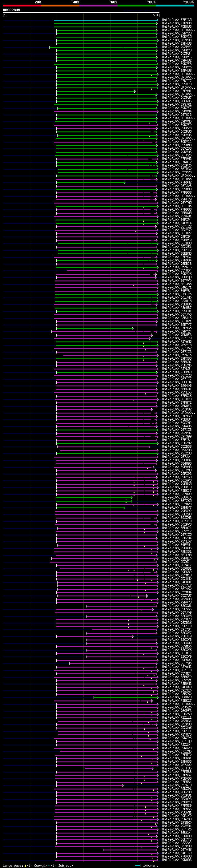Select hit label UniRef100_A3BK27

tap(177, 701)
